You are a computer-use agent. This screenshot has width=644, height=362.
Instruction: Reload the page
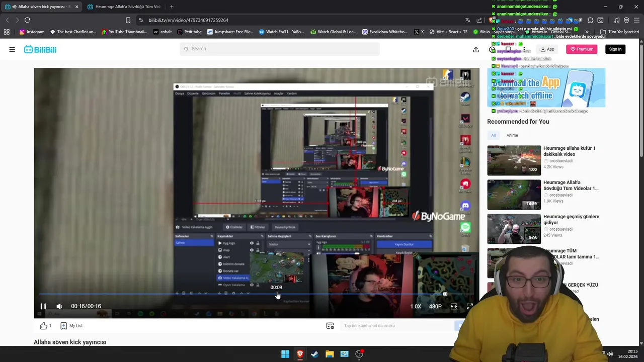pos(27,20)
